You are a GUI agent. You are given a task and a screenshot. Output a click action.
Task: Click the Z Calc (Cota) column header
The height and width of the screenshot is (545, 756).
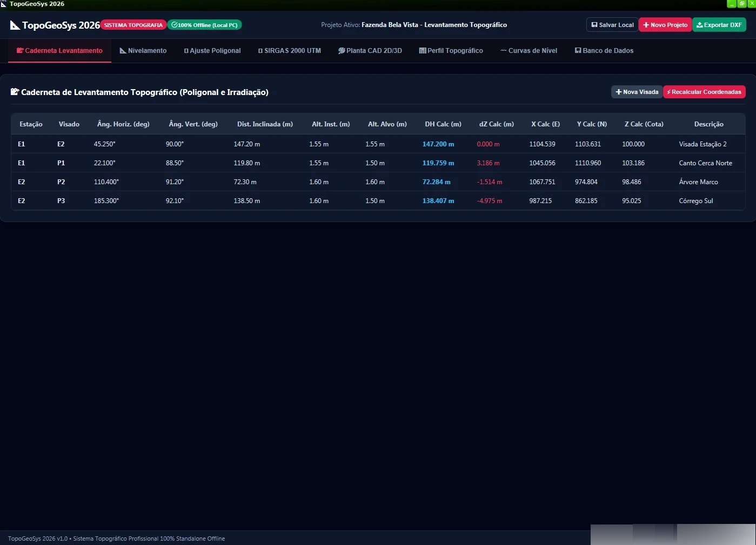[x=644, y=124]
